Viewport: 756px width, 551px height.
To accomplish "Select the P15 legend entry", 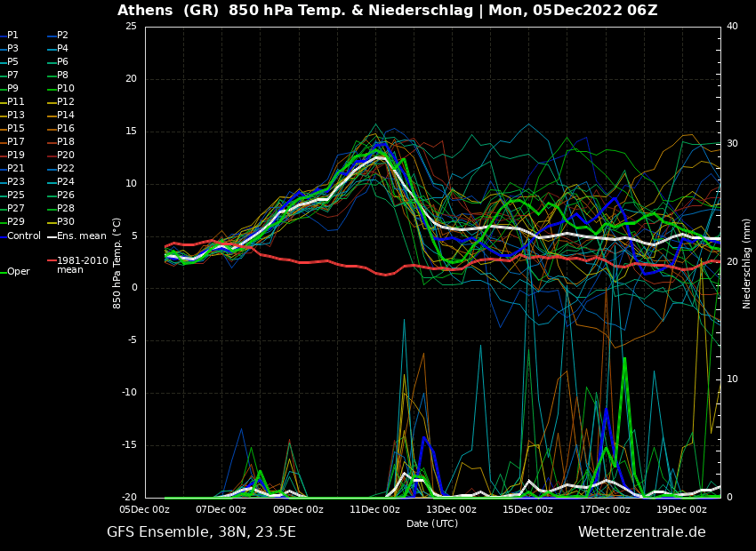I will (16, 129).
